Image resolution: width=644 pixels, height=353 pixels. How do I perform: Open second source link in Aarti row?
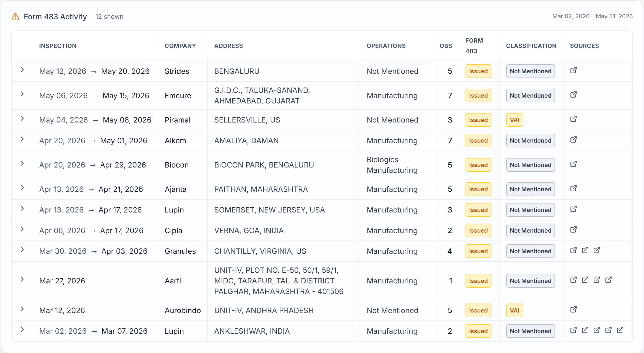tap(585, 280)
